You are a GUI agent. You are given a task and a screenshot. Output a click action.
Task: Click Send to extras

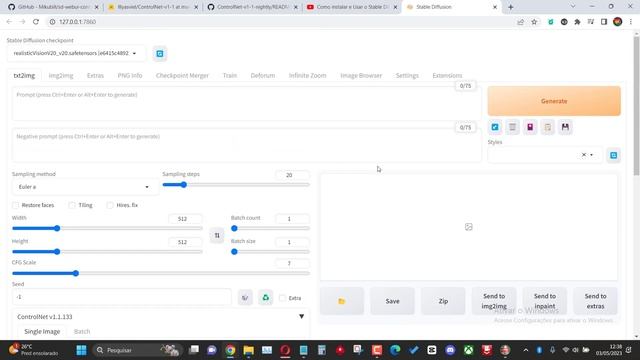tap(595, 301)
